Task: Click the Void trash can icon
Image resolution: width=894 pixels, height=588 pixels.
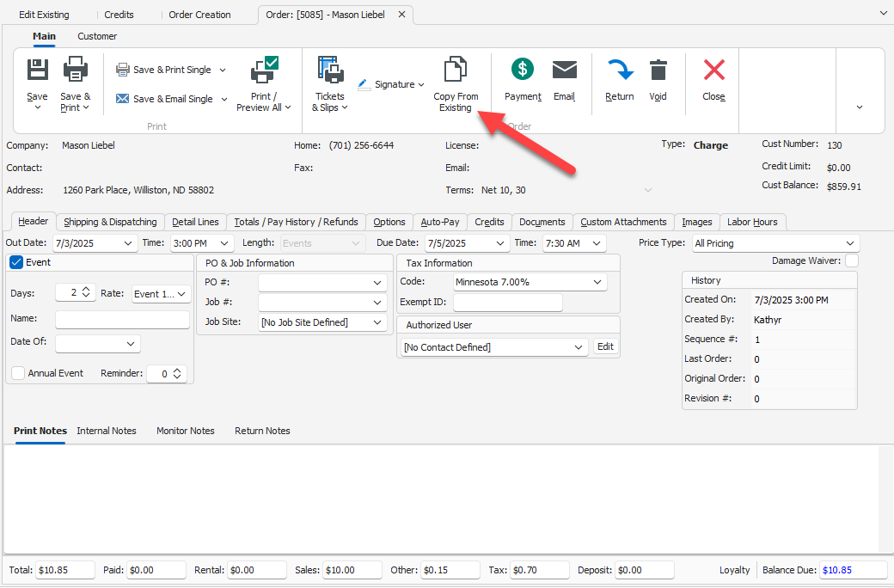Action: click(x=658, y=70)
